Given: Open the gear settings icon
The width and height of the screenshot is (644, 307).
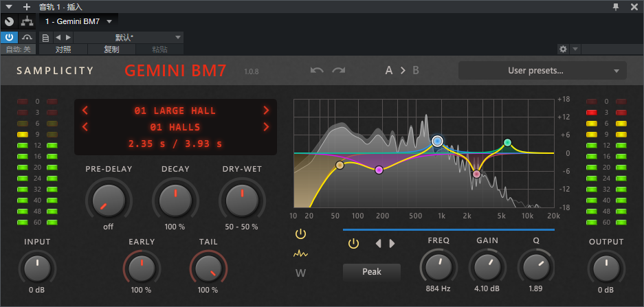Looking at the screenshot, I should pyautogui.click(x=564, y=49).
